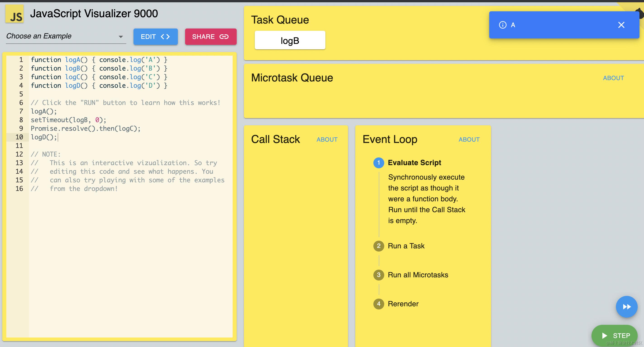
Task: Select step 3 Run all Microtasks circle
Action: click(x=379, y=275)
